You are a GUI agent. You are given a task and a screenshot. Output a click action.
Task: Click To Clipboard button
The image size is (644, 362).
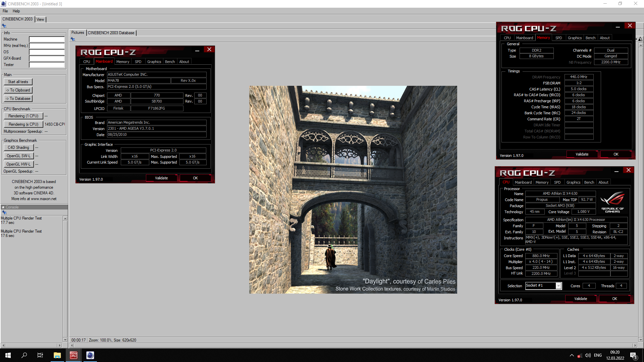(x=18, y=90)
